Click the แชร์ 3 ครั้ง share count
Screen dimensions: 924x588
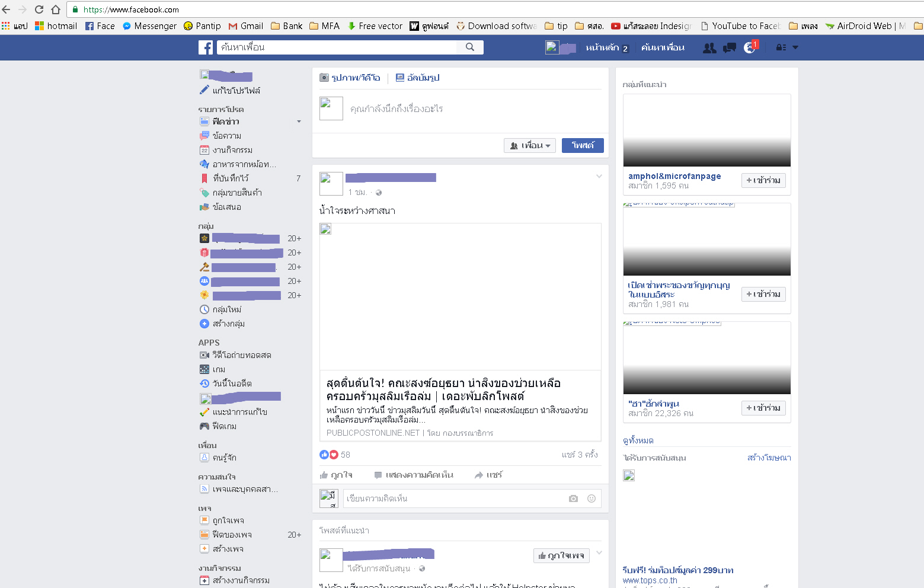pyautogui.click(x=580, y=455)
